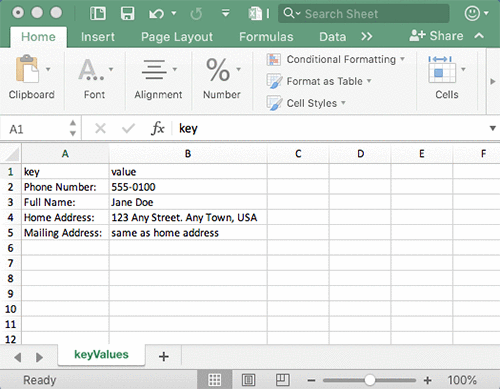Select column B header
This screenshot has width=500, height=389.
click(x=188, y=154)
